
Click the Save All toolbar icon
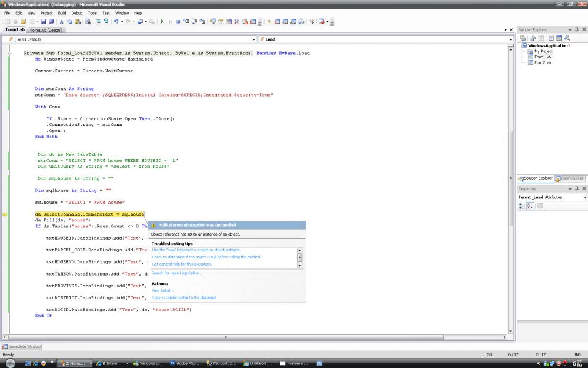(x=51, y=22)
